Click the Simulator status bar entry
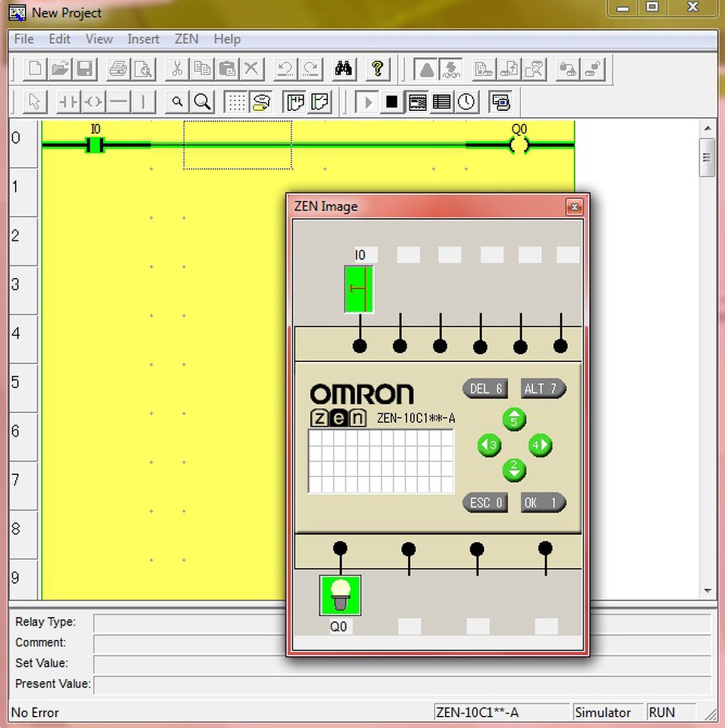The height and width of the screenshot is (728, 725). [x=607, y=712]
